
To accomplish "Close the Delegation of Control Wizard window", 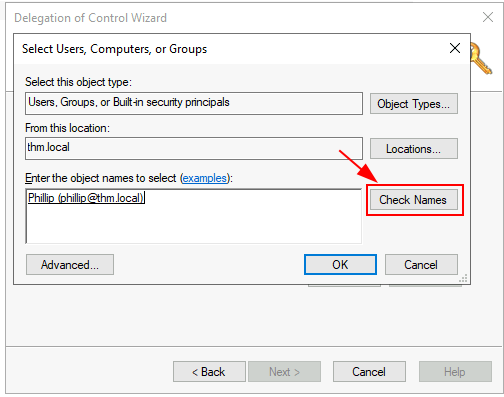I will 488,17.
